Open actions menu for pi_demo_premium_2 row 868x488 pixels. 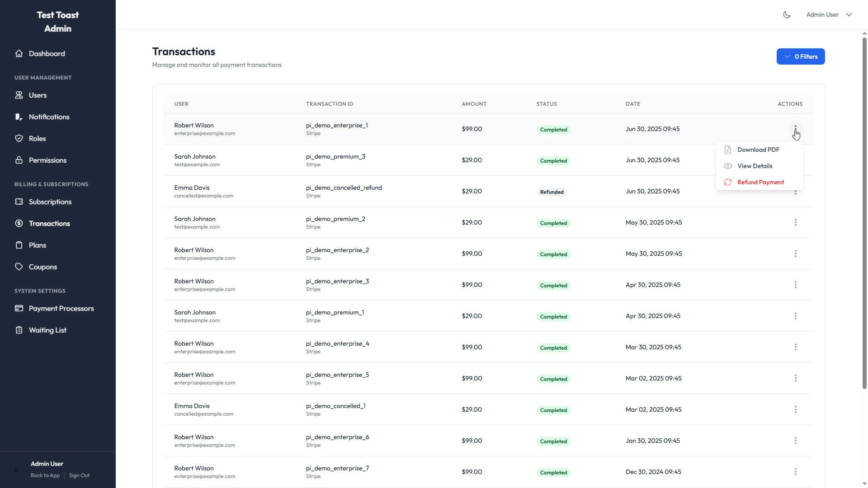(795, 222)
